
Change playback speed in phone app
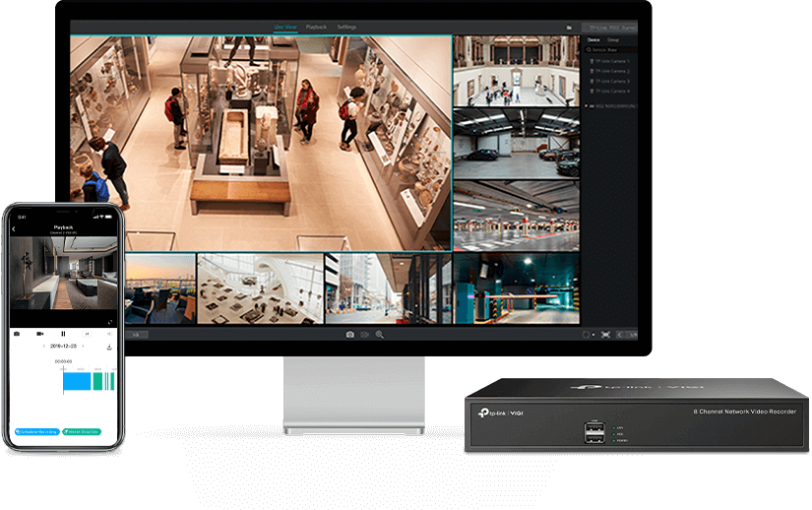tap(87, 334)
